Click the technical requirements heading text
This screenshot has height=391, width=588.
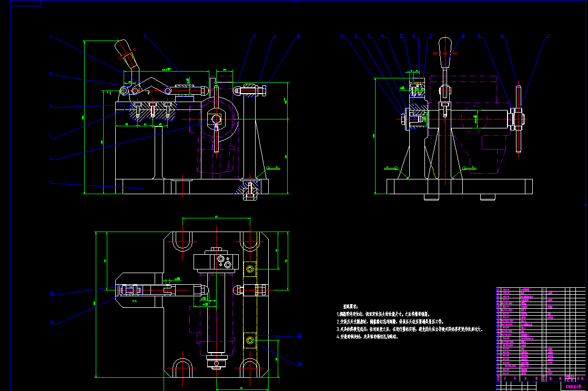[x=350, y=306]
